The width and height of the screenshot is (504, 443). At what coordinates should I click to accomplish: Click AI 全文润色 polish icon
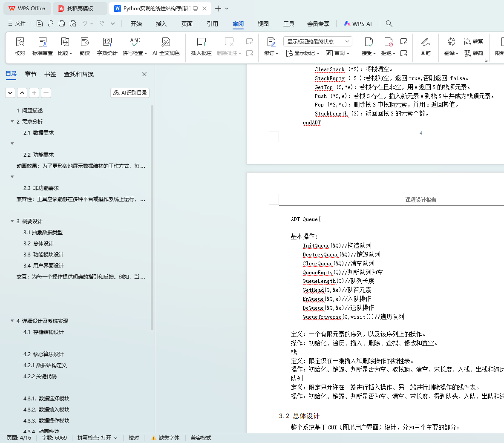[x=166, y=42]
